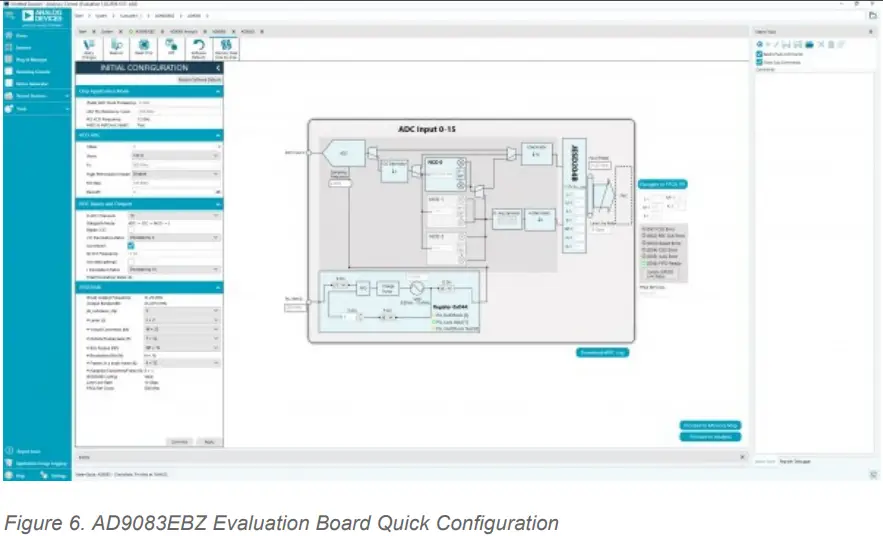The image size is (883, 536).
Task: Expand the Recent Sessions sidebar chevron
Action: [67, 96]
